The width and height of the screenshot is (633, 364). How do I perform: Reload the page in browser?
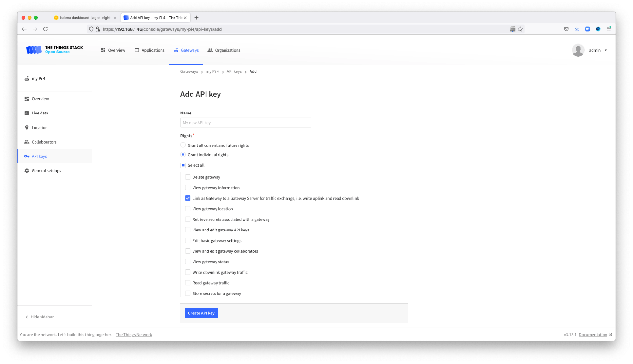[x=46, y=29]
